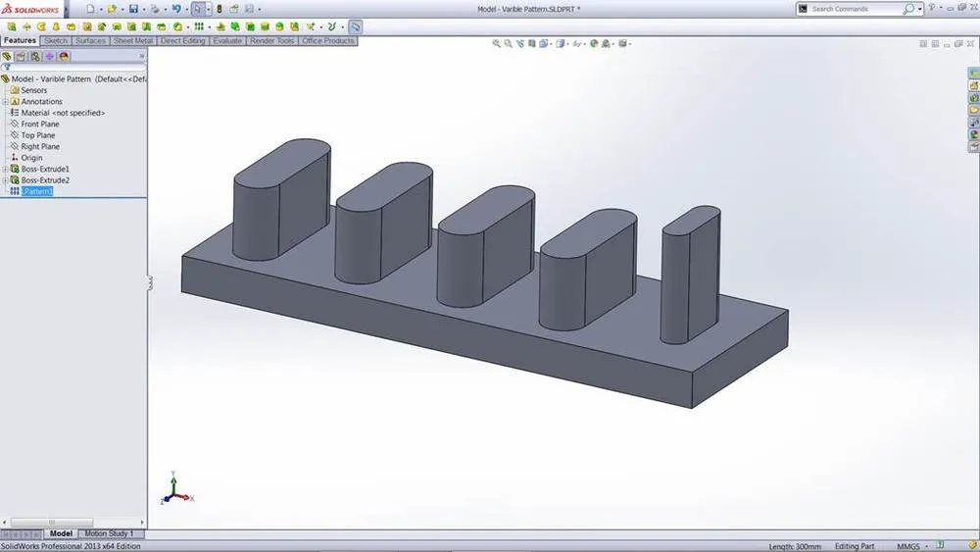Open the Office Products command tab
The height and width of the screenshot is (552, 980).
[328, 40]
